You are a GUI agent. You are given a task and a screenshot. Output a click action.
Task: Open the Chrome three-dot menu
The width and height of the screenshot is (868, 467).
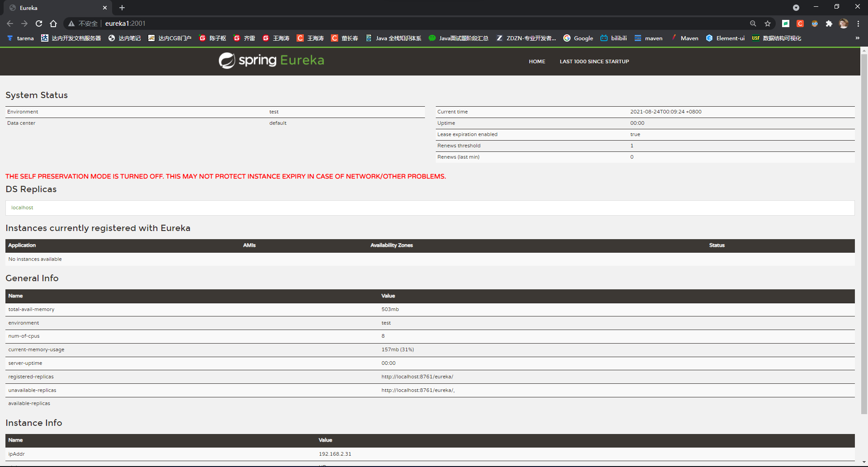click(858, 24)
